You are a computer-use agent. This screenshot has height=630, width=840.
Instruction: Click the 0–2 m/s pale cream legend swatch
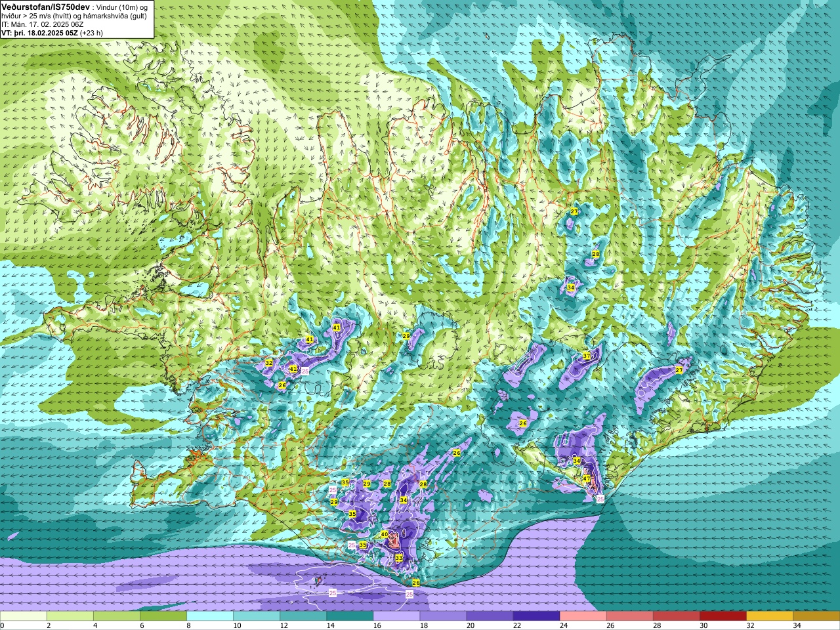24,616
